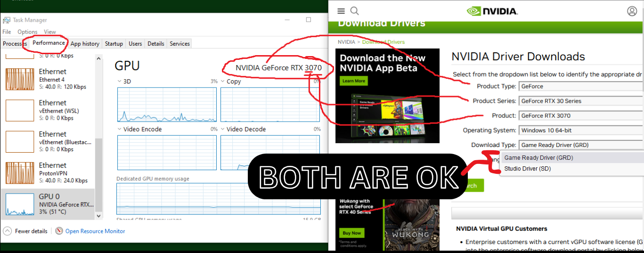Click the 3D utilization graph
Viewport: 644px width, 253px height.
coord(167,105)
